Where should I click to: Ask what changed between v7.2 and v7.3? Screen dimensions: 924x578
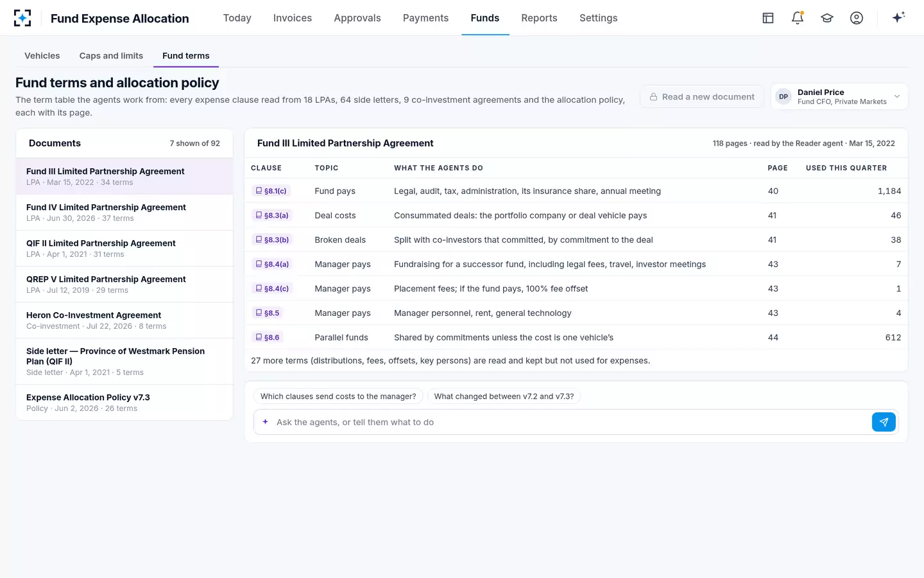504,396
